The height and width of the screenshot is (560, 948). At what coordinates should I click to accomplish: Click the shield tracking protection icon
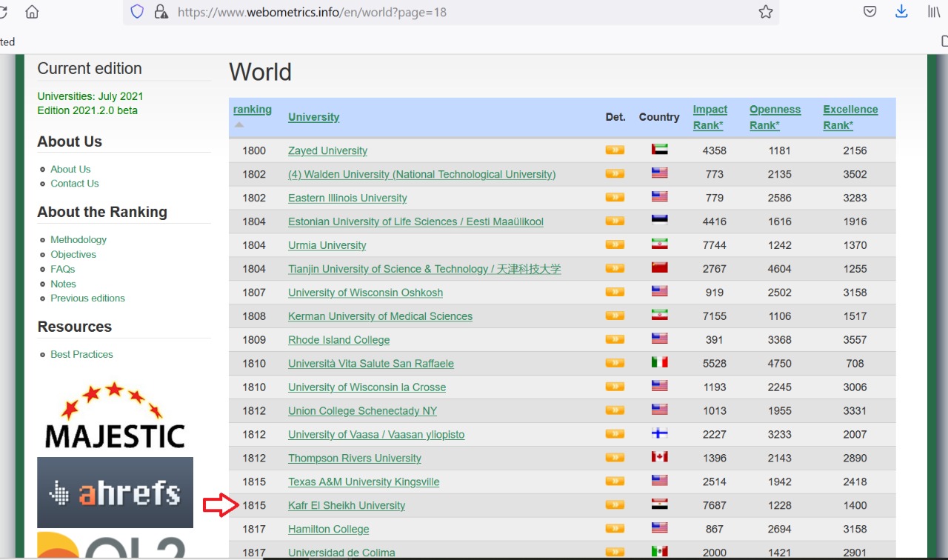pyautogui.click(x=137, y=12)
